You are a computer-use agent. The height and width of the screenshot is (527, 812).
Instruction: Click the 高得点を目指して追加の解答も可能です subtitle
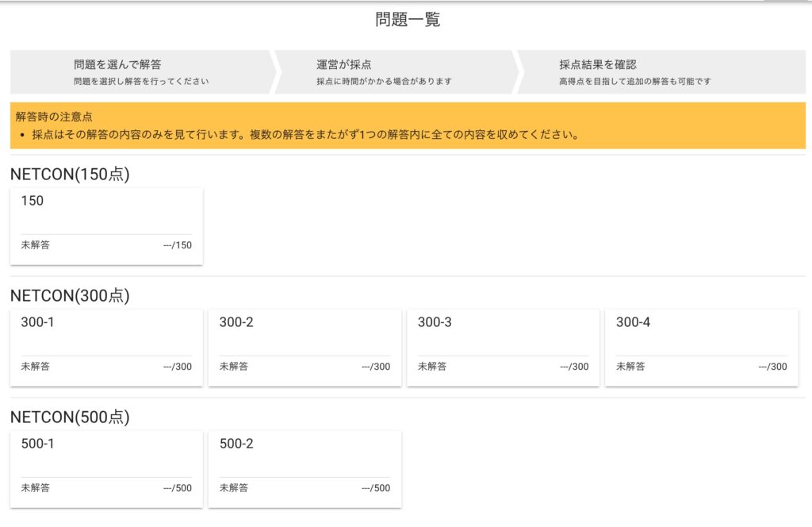pyautogui.click(x=635, y=82)
